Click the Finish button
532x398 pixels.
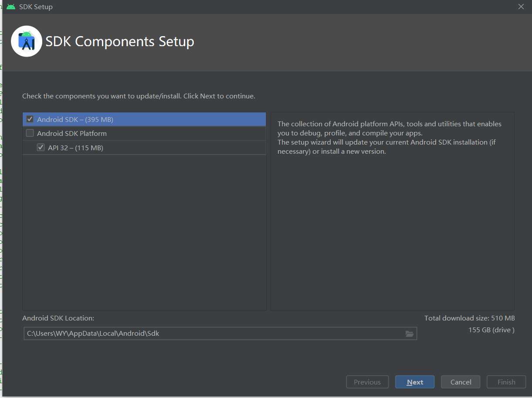(x=506, y=382)
